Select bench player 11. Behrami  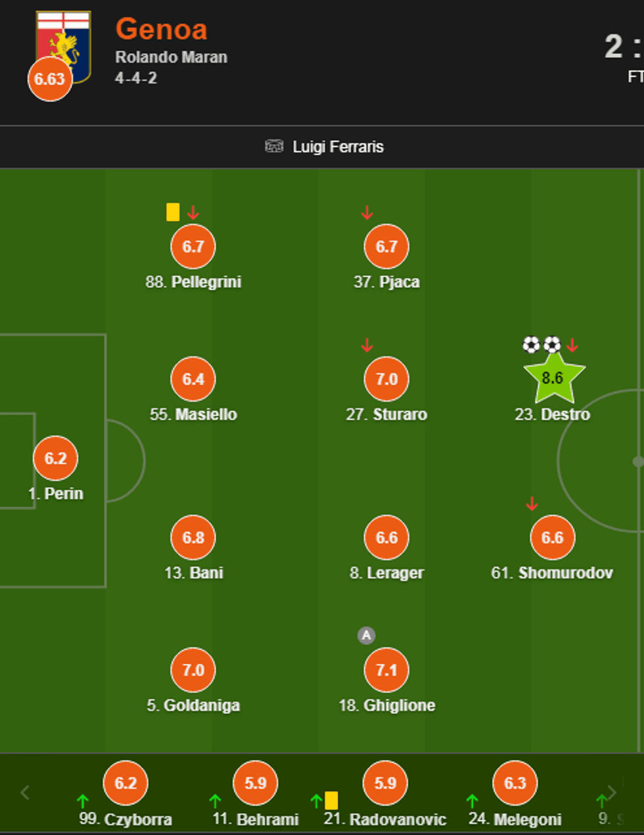[256, 819]
